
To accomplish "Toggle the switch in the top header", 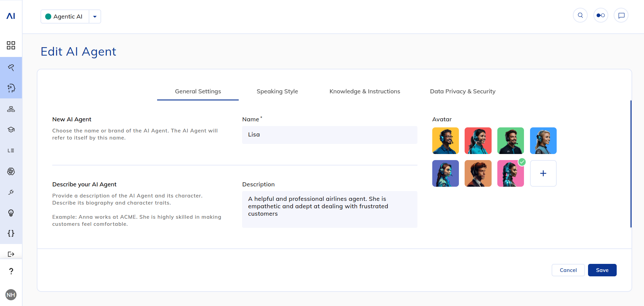I will [x=601, y=16].
